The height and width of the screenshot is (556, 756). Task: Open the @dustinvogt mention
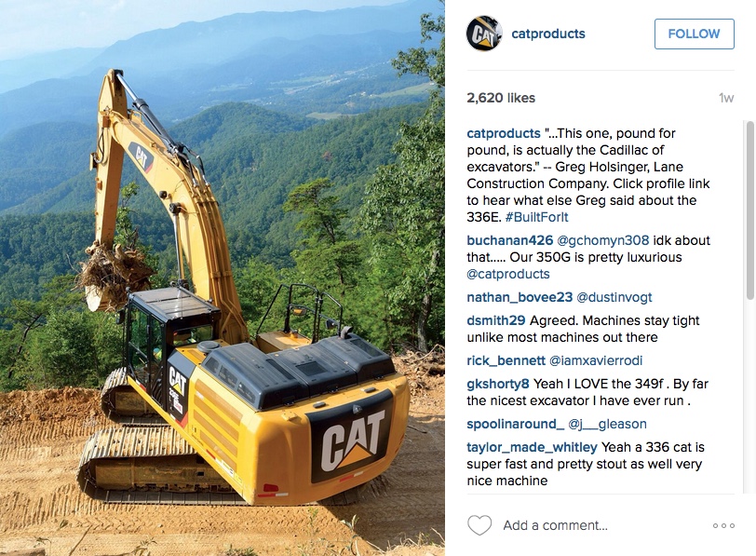click(x=614, y=297)
